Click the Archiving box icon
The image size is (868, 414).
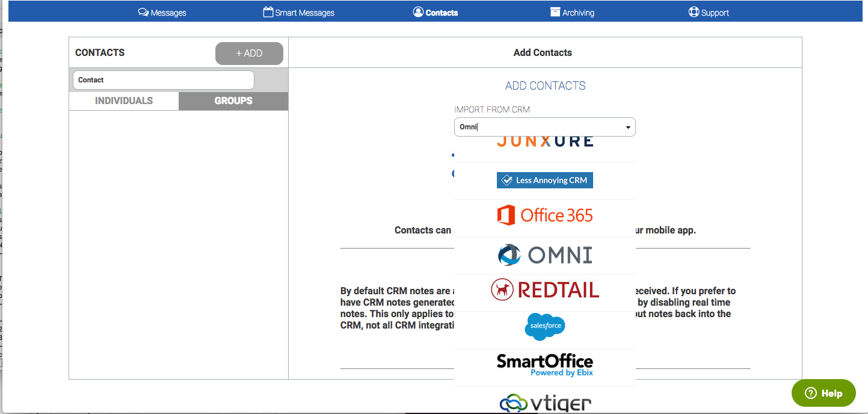(555, 12)
